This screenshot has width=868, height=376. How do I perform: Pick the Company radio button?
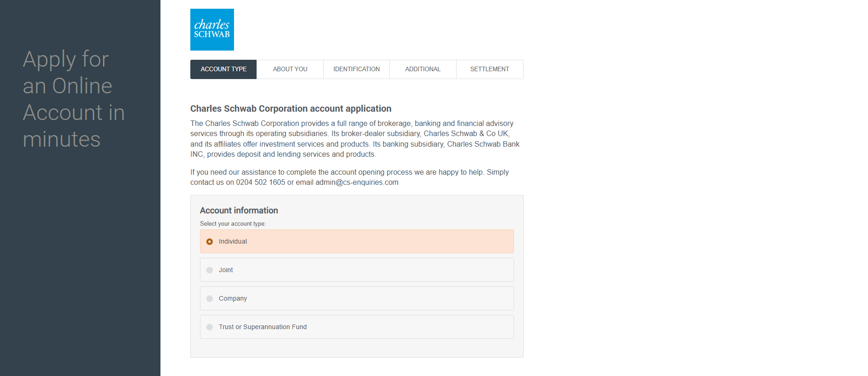210,299
